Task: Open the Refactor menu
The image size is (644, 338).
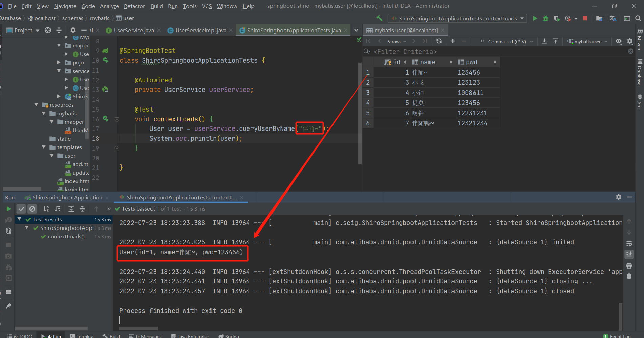Action: point(135,6)
